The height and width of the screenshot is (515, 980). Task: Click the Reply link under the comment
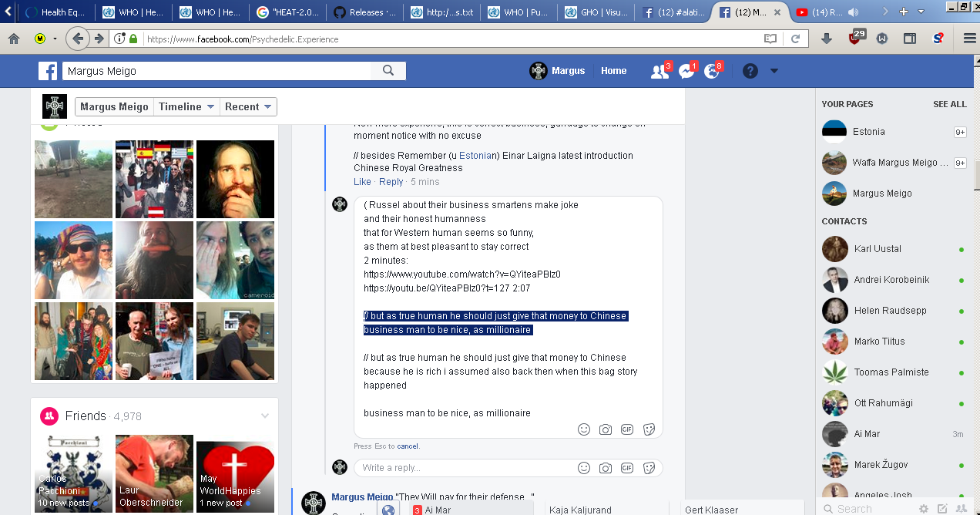coord(391,182)
